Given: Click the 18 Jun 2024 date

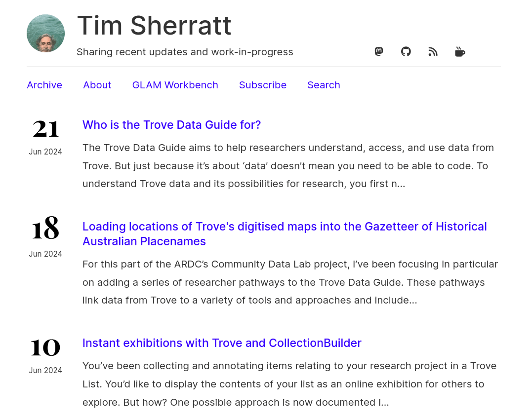Looking at the screenshot, I should tap(45, 237).
